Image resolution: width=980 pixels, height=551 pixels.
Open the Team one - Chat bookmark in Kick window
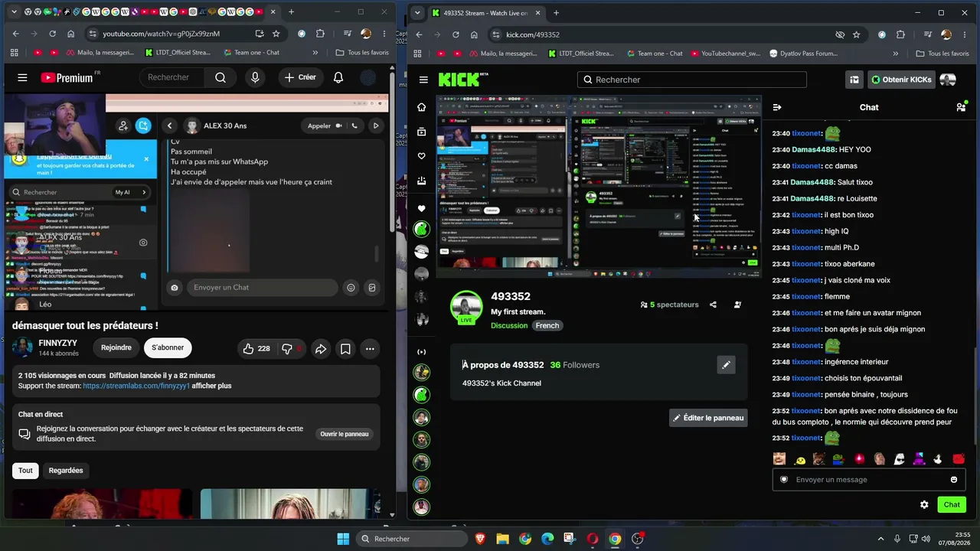[x=653, y=54]
